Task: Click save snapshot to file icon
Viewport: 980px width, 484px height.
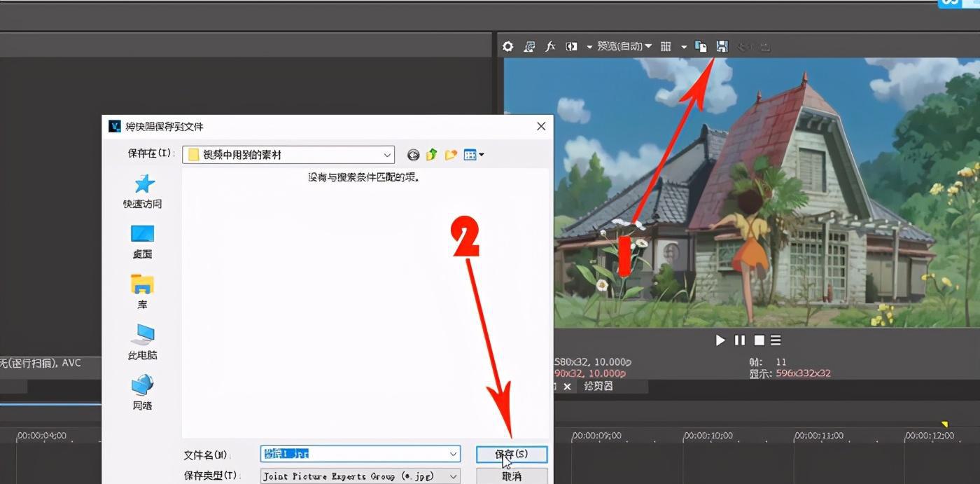Action: tap(722, 46)
